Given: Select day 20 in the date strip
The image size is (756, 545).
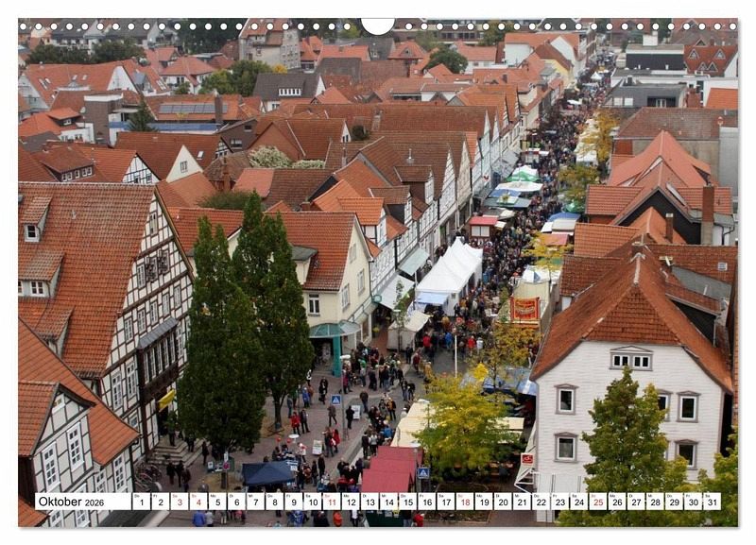Looking at the screenshot, I should [x=503, y=502].
